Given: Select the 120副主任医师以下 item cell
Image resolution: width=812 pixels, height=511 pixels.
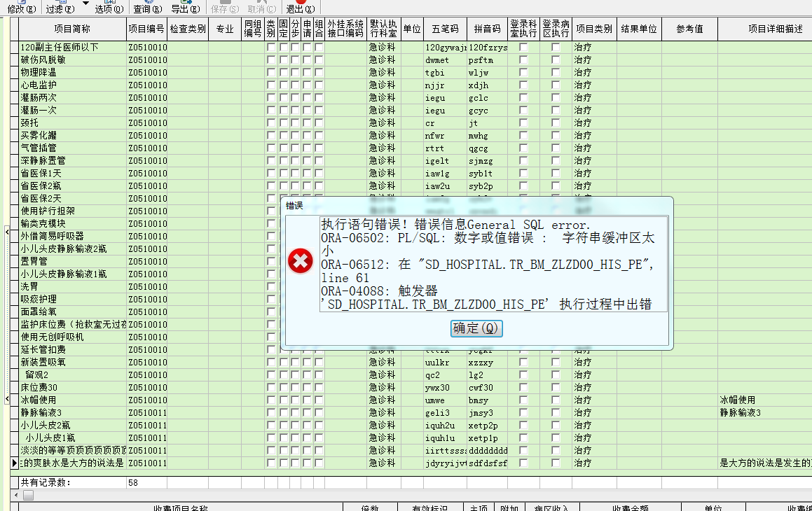Looking at the screenshot, I should point(72,47).
